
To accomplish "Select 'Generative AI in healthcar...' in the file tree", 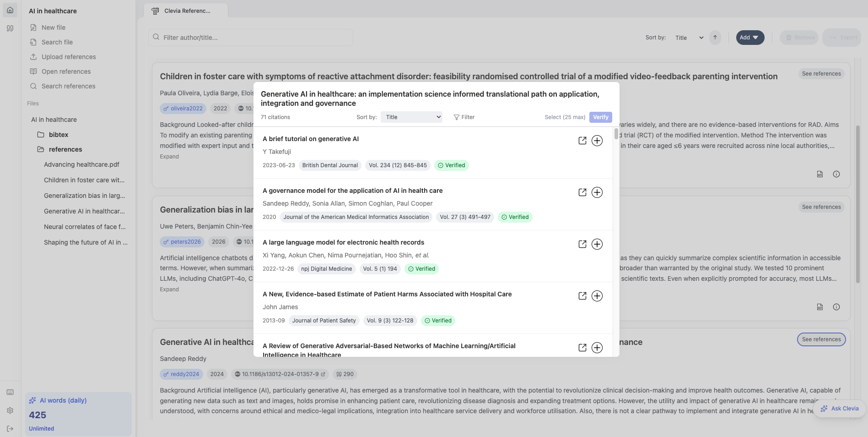I will tap(84, 211).
